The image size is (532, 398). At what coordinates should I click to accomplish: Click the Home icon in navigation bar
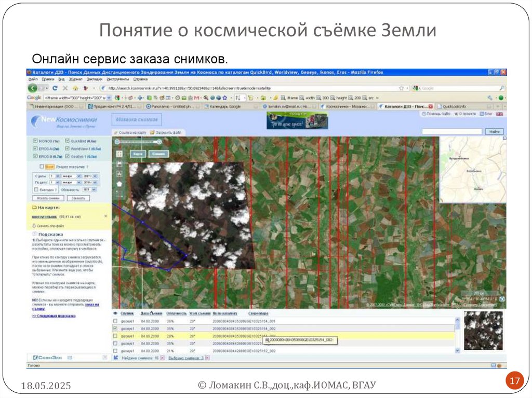[x=76, y=88]
